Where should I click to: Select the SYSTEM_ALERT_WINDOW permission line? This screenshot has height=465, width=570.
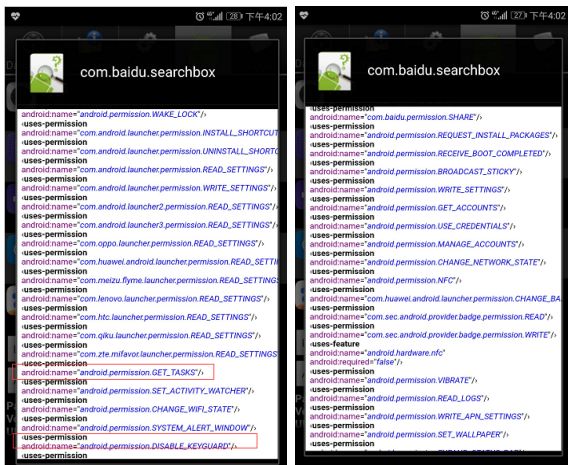[139, 428]
